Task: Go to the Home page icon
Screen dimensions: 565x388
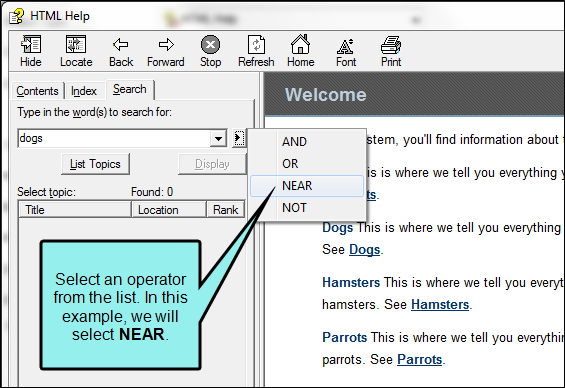Action: (301, 51)
